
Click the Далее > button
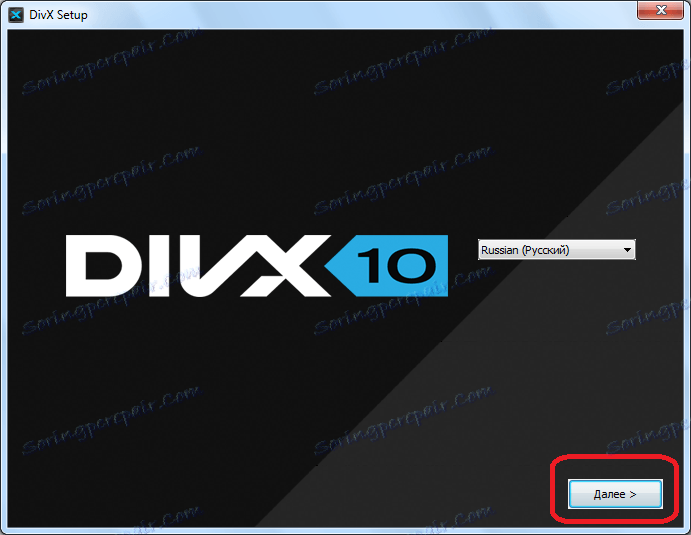pyautogui.click(x=615, y=494)
